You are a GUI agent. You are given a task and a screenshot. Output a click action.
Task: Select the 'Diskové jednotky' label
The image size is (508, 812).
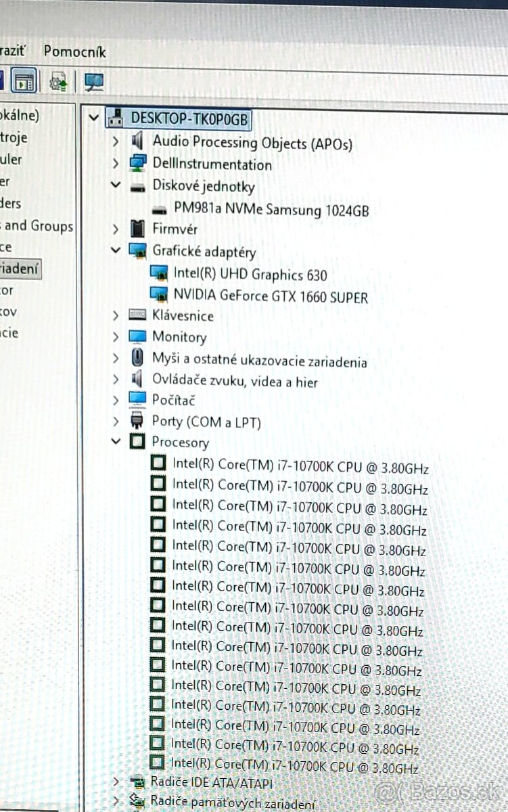[x=203, y=186]
